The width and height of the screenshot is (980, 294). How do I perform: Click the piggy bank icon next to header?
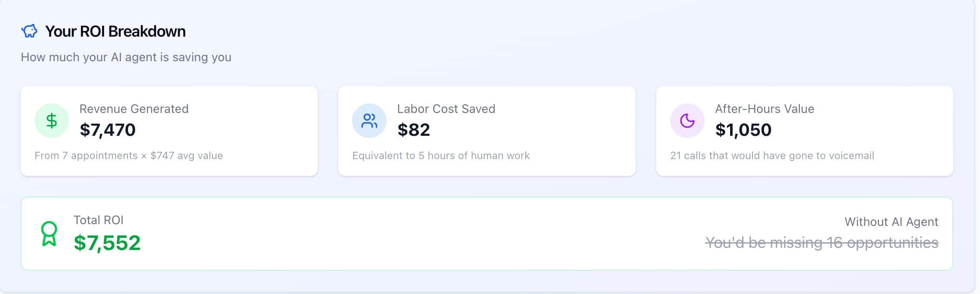29,31
